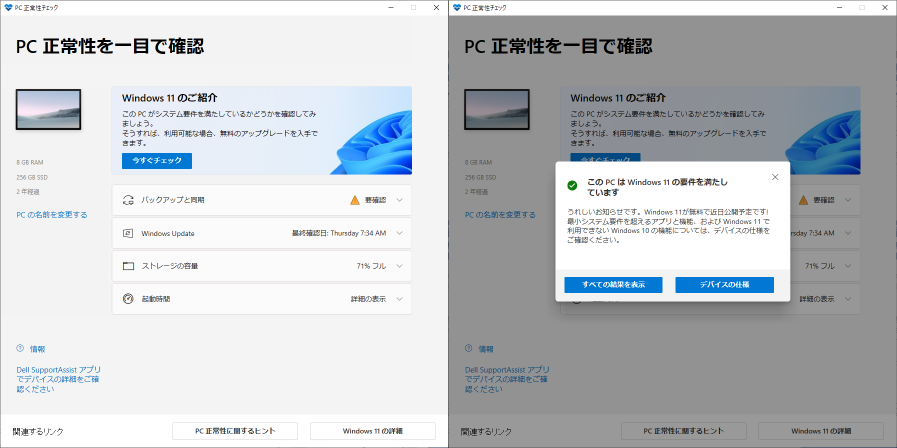Viewport: 897px width, 448px height.
Task: Expand バックアップと同期 chevron in left window
Action: [x=399, y=200]
